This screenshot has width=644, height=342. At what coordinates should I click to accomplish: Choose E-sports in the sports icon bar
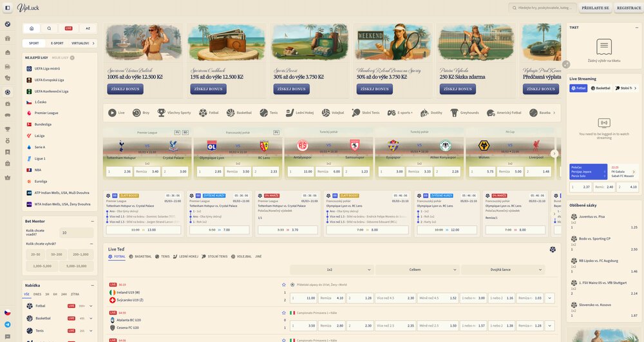point(401,113)
